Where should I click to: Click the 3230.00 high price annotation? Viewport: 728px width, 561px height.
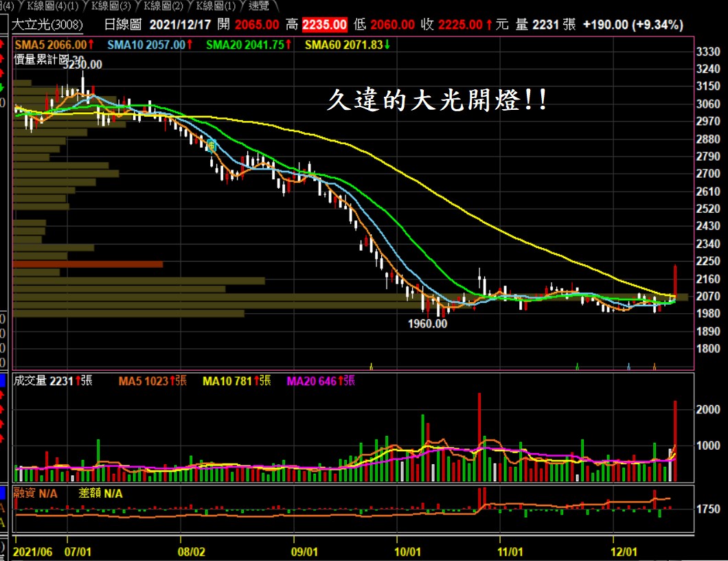82,65
